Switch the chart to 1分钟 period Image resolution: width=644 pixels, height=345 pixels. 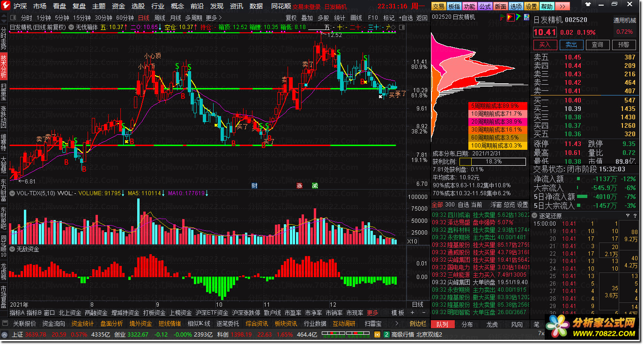pyautogui.click(x=44, y=18)
